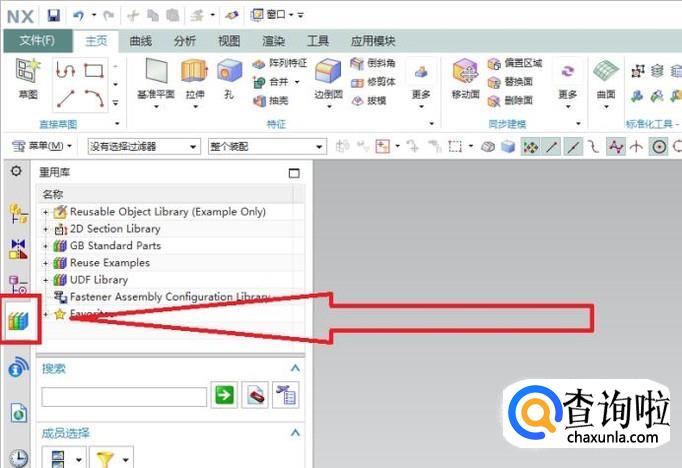Open the History clock sidebar tab
Image resolution: width=682 pixels, height=468 pixels.
[19, 458]
